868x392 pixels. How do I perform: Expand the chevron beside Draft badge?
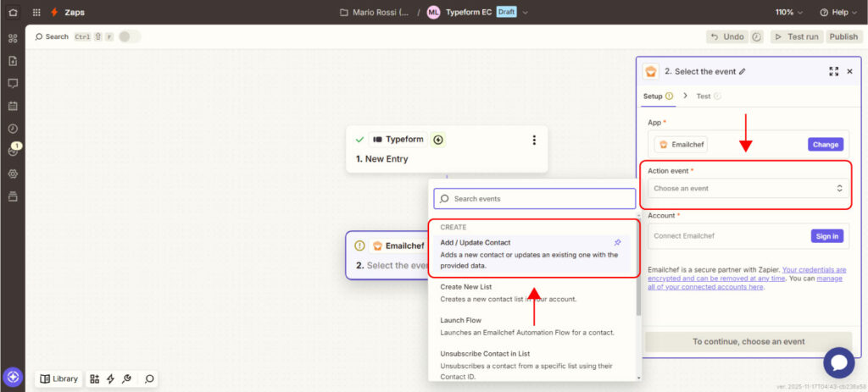(x=525, y=12)
